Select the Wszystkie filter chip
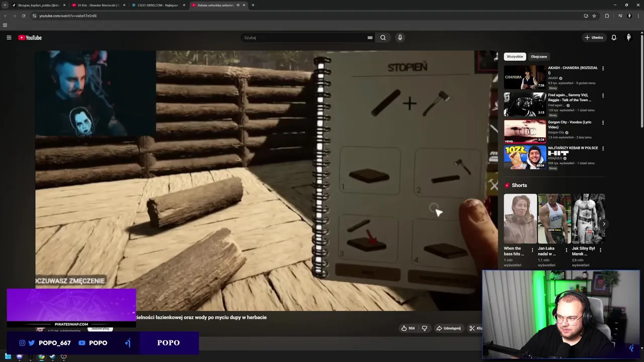Viewport: 644px width, 362px height. tap(515, 57)
